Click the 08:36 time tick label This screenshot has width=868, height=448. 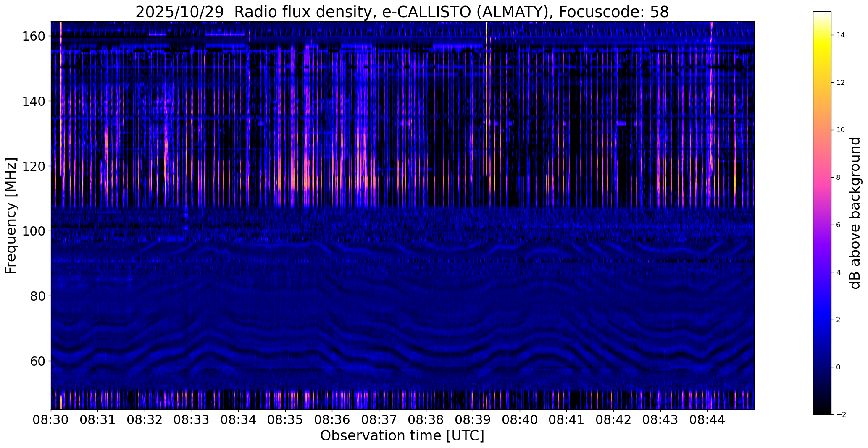tap(332, 420)
